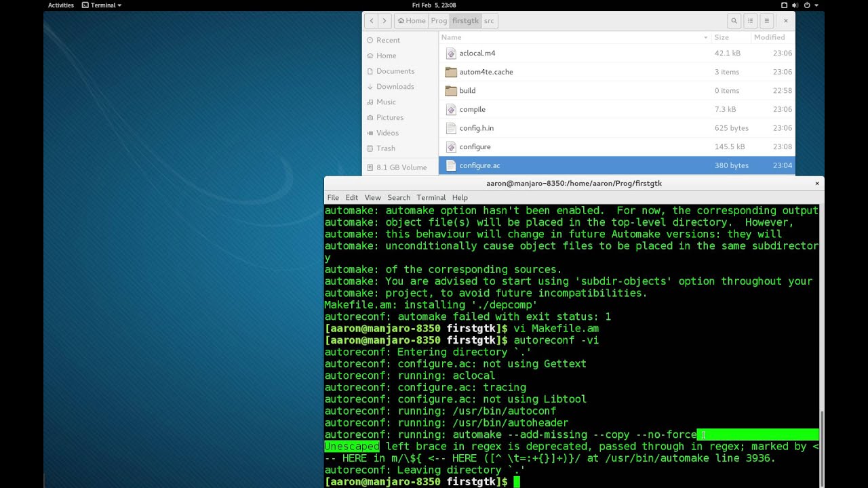Select the autom4te.cache folder name
The image size is (868, 488).
[486, 72]
